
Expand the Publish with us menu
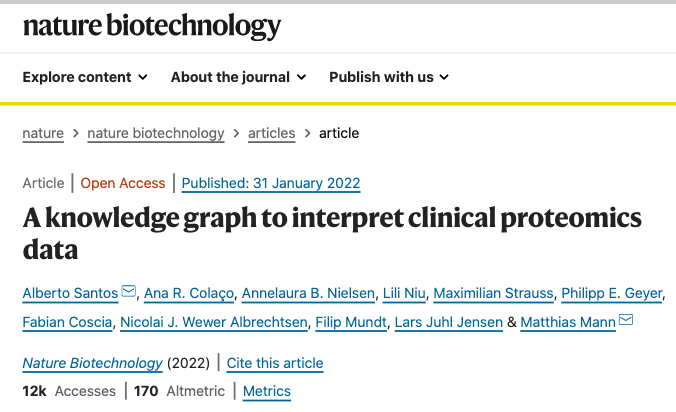(x=388, y=77)
